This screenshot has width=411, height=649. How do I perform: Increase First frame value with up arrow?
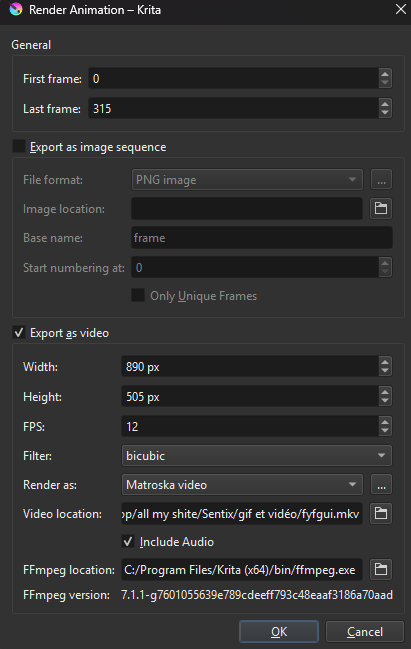385,74
